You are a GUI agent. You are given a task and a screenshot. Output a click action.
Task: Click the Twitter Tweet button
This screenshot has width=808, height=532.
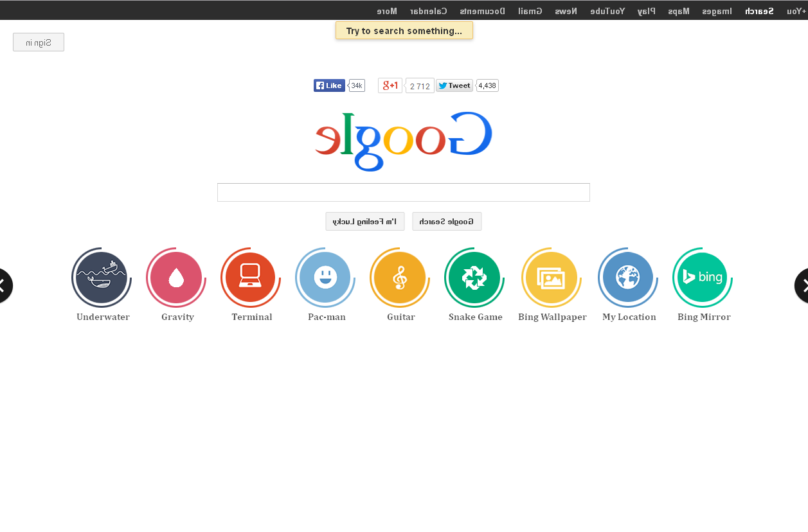pos(454,85)
